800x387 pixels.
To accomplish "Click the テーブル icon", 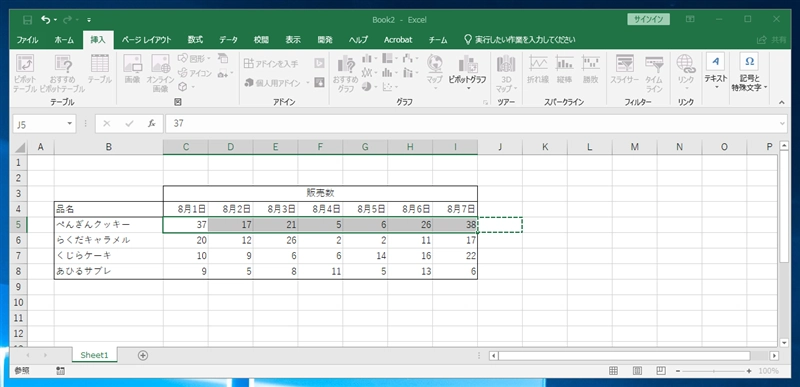I will pos(99,69).
